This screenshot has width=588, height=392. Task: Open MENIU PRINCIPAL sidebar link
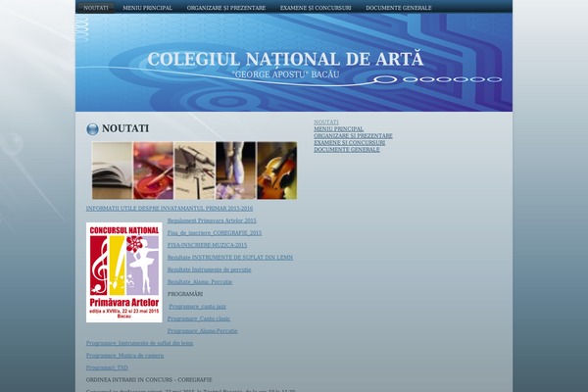339,128
